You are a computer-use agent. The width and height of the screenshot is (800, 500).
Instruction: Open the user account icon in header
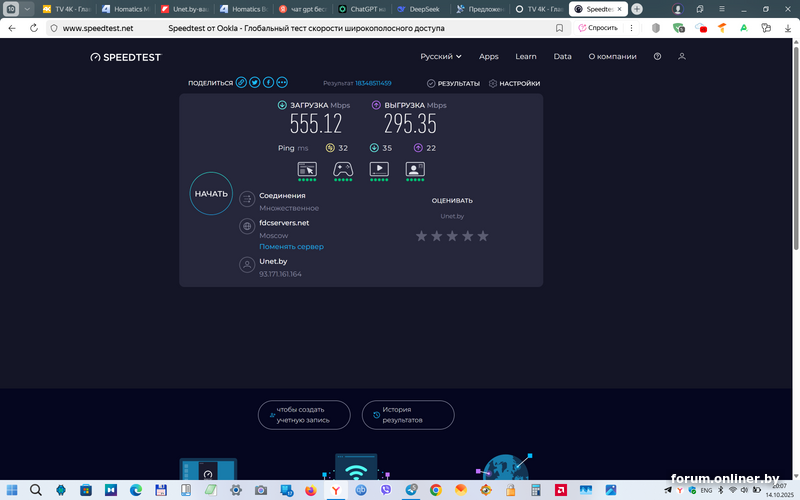[x=682, y=57]
